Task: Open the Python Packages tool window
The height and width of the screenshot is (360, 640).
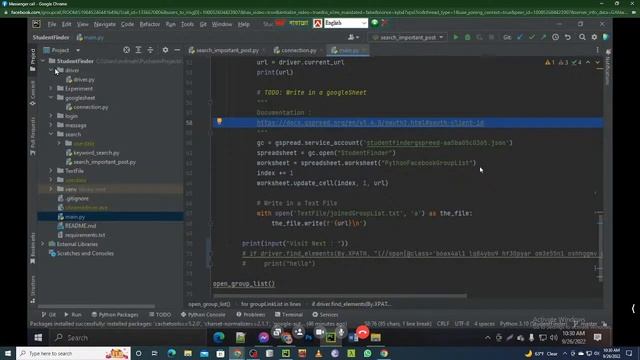Action: point(115,315)
